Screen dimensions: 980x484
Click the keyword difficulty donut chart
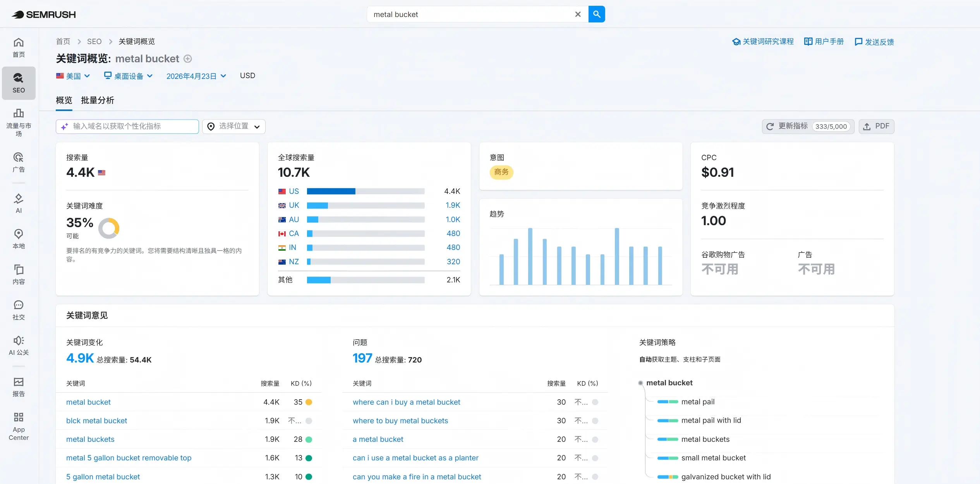[109, 228]
